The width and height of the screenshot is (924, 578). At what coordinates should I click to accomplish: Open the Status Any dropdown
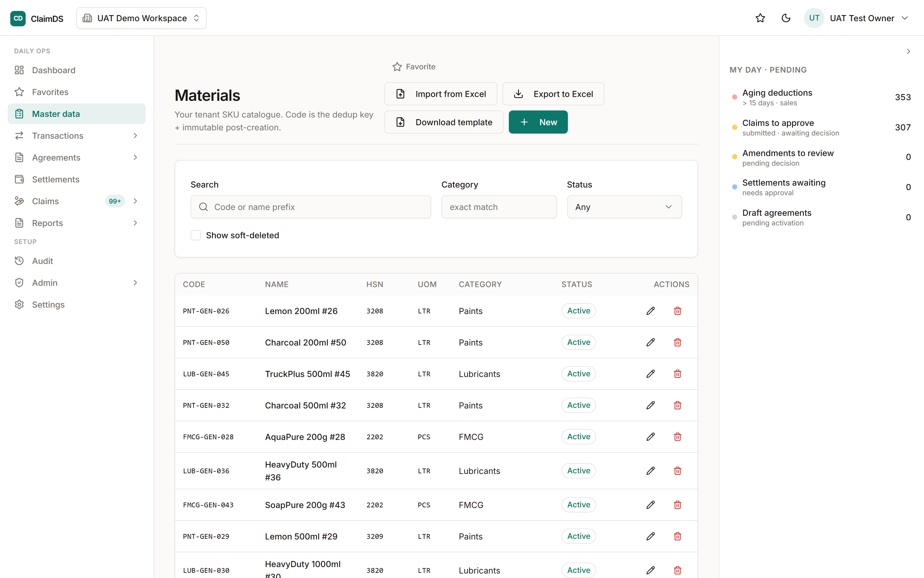coord(624,207)
